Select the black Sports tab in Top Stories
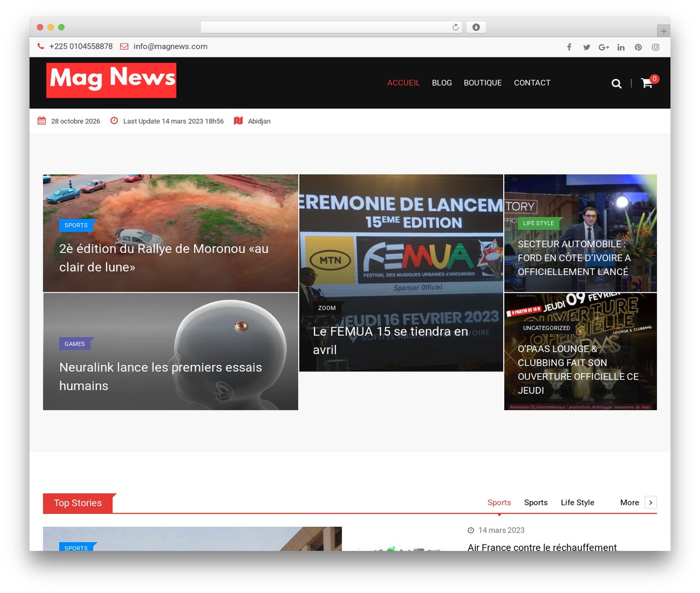This screenshot has height=593, width=700. (x=536, y=503)
